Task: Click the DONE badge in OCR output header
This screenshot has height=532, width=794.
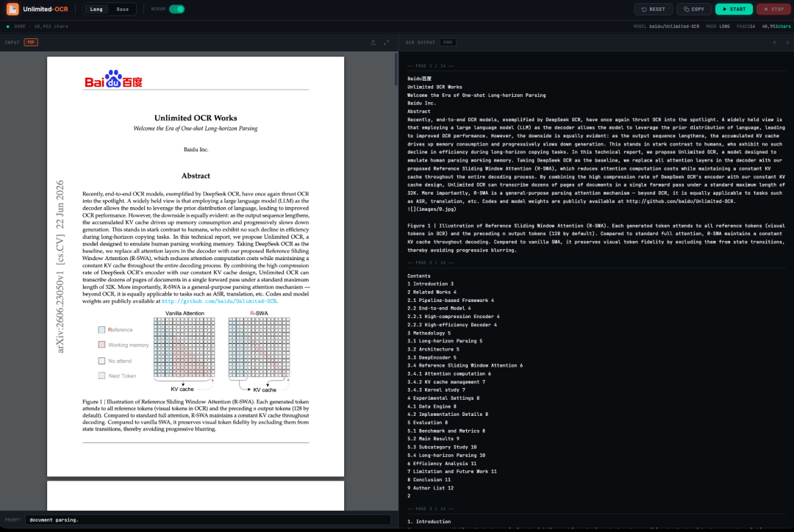Action: pos(448,43)
